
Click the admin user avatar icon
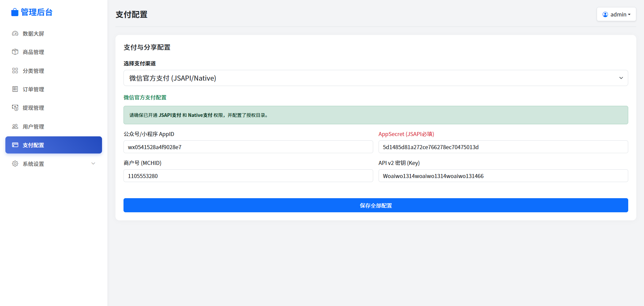click(x=605, y=14)
